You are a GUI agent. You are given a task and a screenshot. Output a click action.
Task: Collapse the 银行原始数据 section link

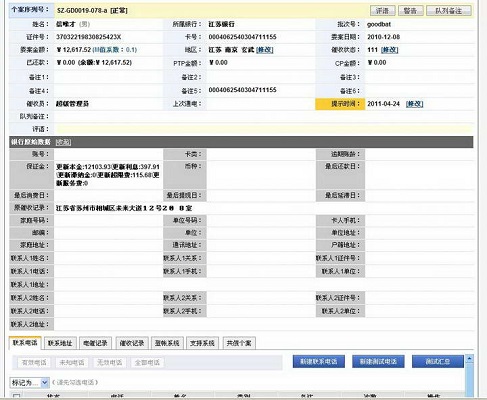[63, 142]
